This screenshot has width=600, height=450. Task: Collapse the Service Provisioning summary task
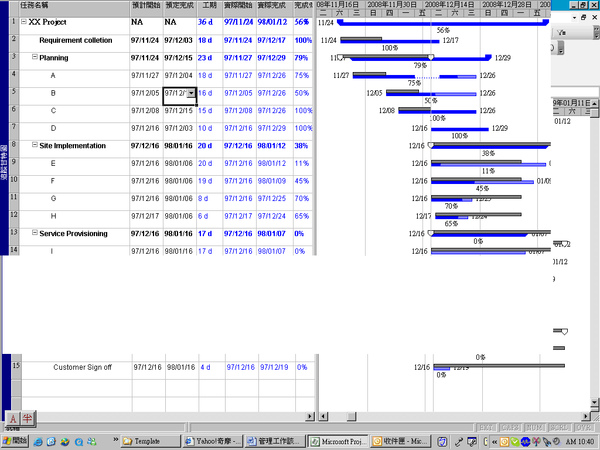(34, 233)
